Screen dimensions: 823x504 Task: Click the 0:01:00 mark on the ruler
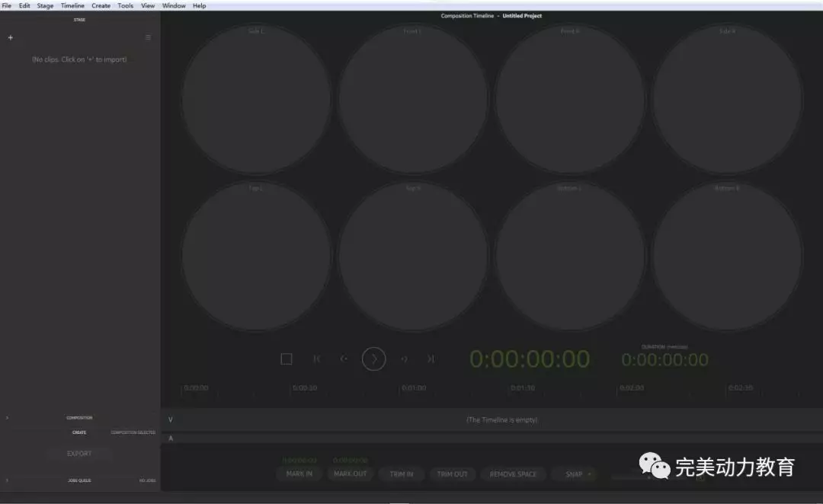414,388
